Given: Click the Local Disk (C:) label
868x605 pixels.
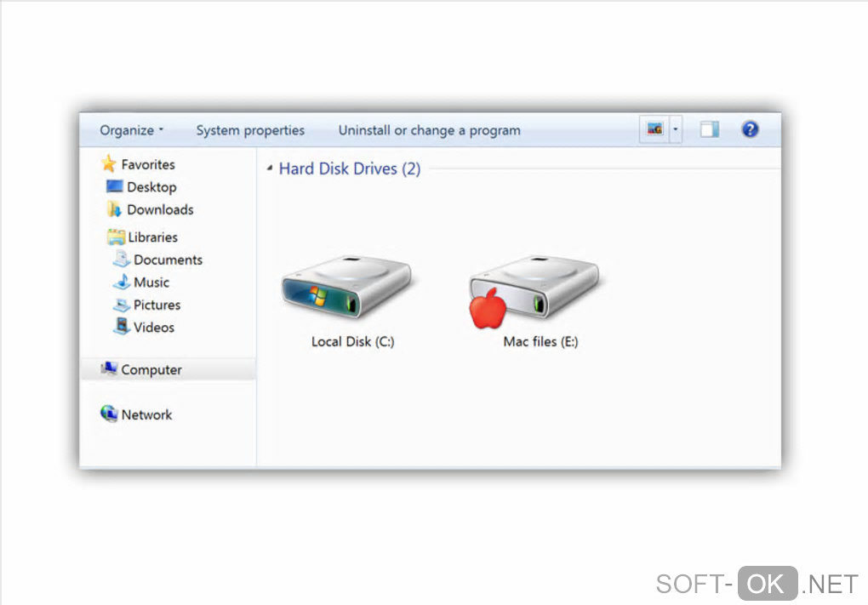Looking at the screenshot, I should tap(352, 341).
